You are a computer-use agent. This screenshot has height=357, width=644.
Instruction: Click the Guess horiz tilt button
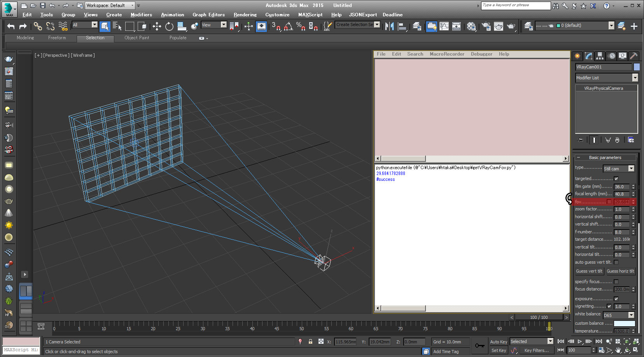click(x=620, y=271)
